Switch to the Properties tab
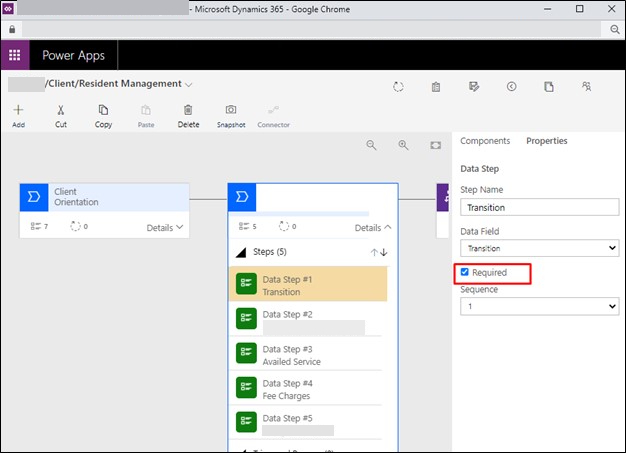Image resolution: width=626 pixels, height=453 pixels. coord(547,141)
